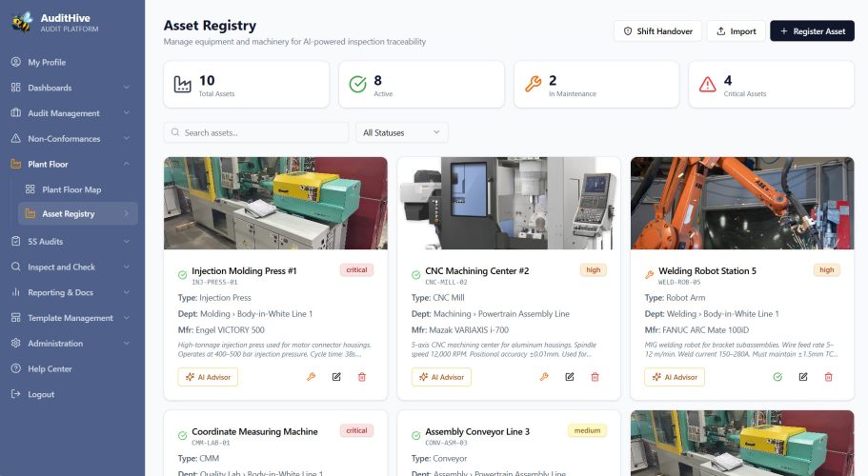Expand Template Management chevron

tap(126, 317)
